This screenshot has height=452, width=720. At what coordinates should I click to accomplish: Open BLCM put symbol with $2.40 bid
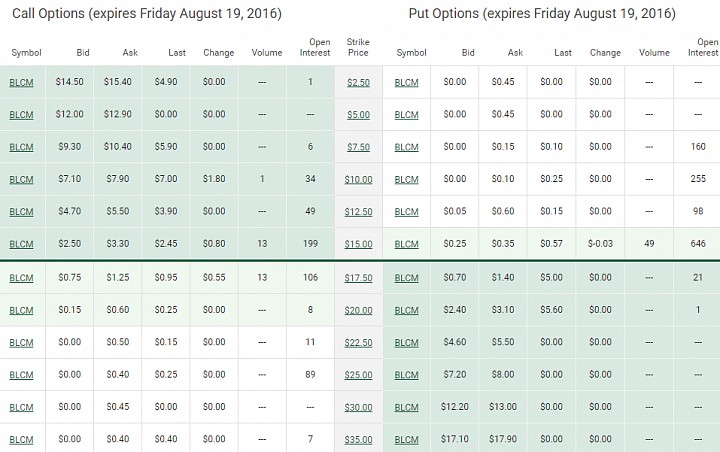[x=406, y=311]
